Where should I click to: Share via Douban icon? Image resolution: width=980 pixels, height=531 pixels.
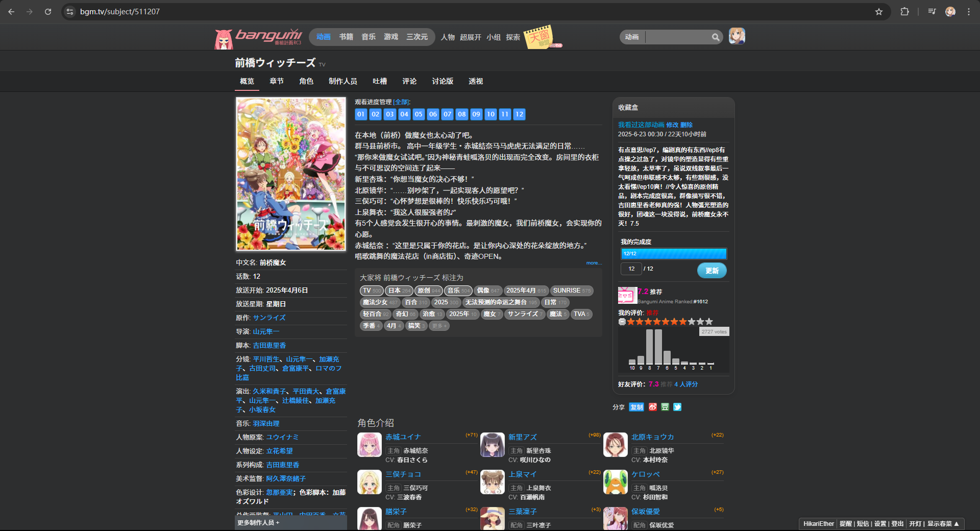[x=665, y=407]
